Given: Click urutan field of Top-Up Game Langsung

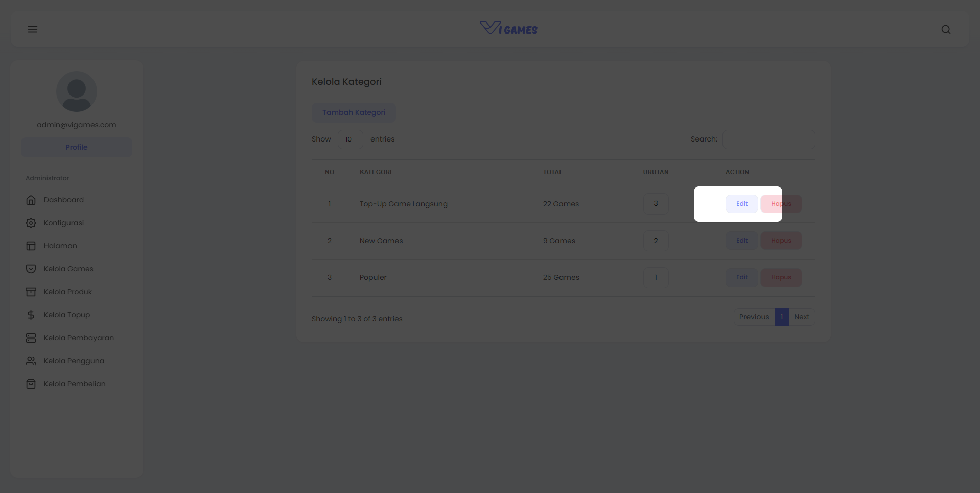Looking at the screenshot, I should point(656,204).
